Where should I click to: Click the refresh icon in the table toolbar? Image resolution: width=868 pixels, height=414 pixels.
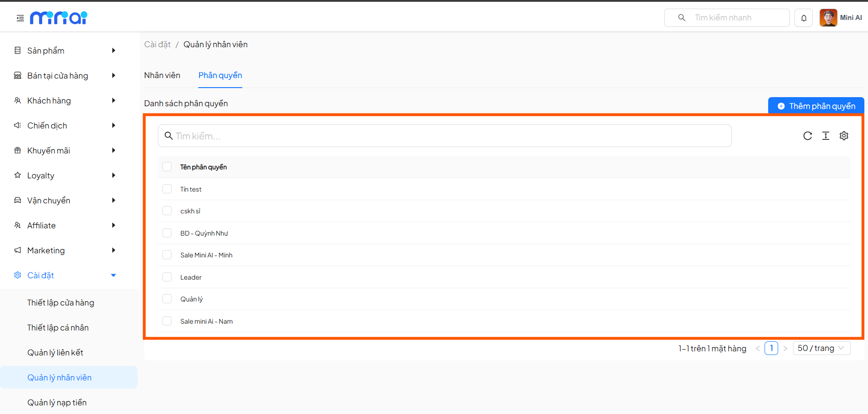807,136
